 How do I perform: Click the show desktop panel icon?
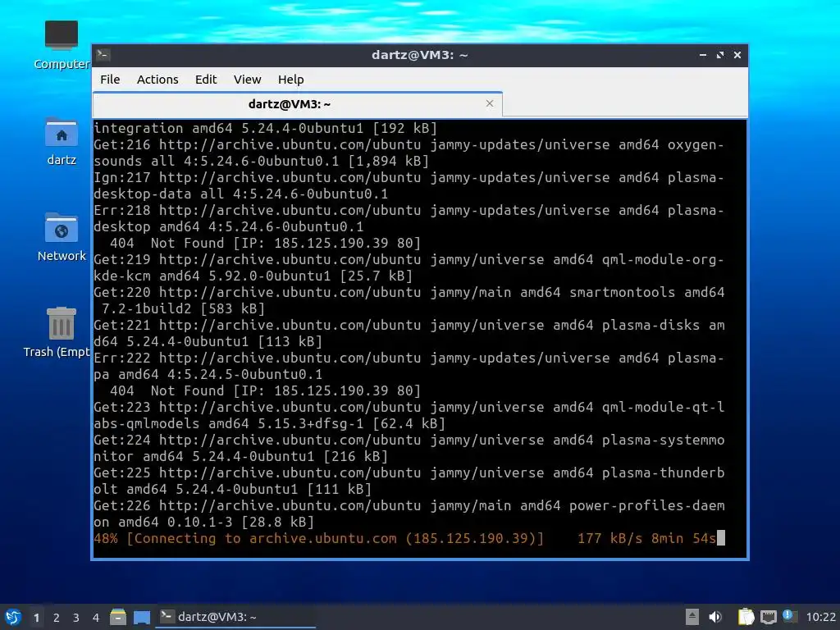141,617
